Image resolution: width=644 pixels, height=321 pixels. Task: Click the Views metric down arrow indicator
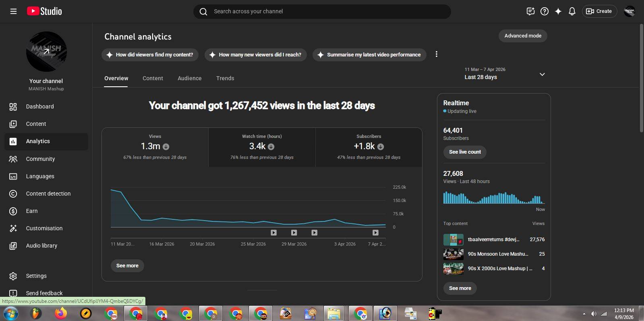[x=166, y=147]
